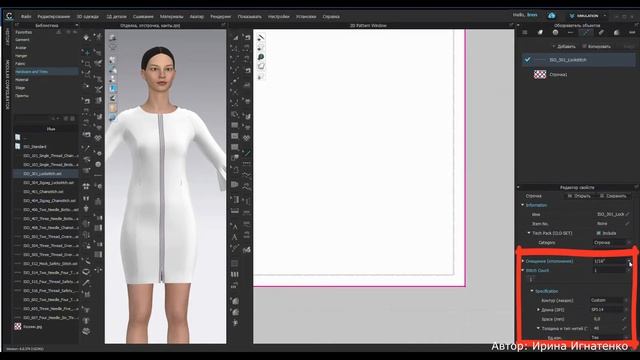The height and width of the screenshot is (360, 640).
Task: Select ISO_304_Zigzag_Lockstitch file
Action: point(49,183)
